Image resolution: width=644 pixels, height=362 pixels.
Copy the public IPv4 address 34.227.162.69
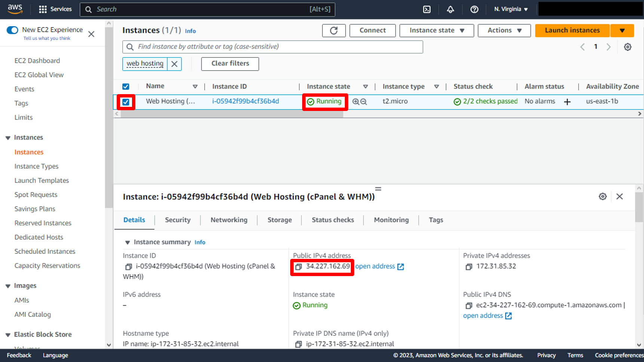tap(298, 267)
